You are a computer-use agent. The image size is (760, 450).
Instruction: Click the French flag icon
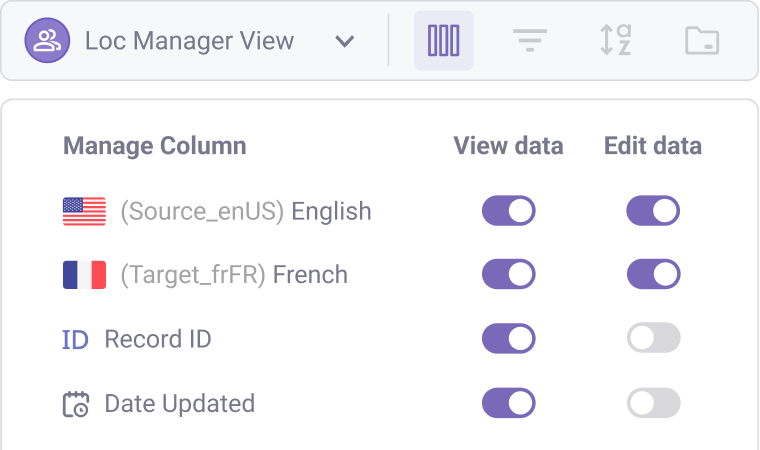pyautogui.click(x=84, y=275)
